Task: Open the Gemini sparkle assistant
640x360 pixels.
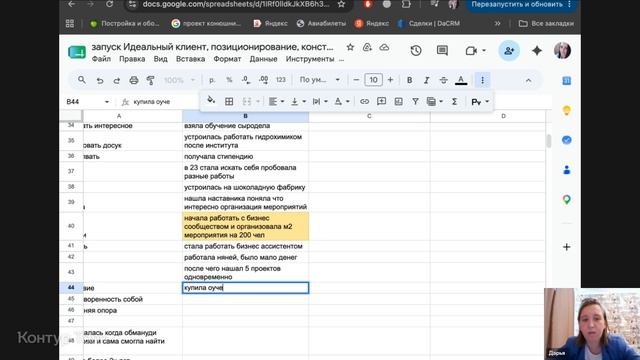Action: 537,51
